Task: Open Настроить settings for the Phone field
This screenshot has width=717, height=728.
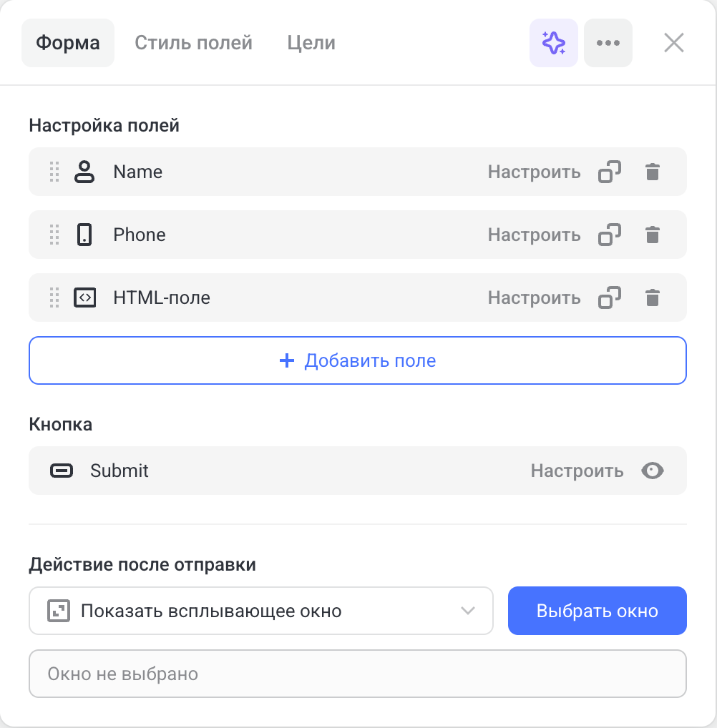Action: (534, 235)
